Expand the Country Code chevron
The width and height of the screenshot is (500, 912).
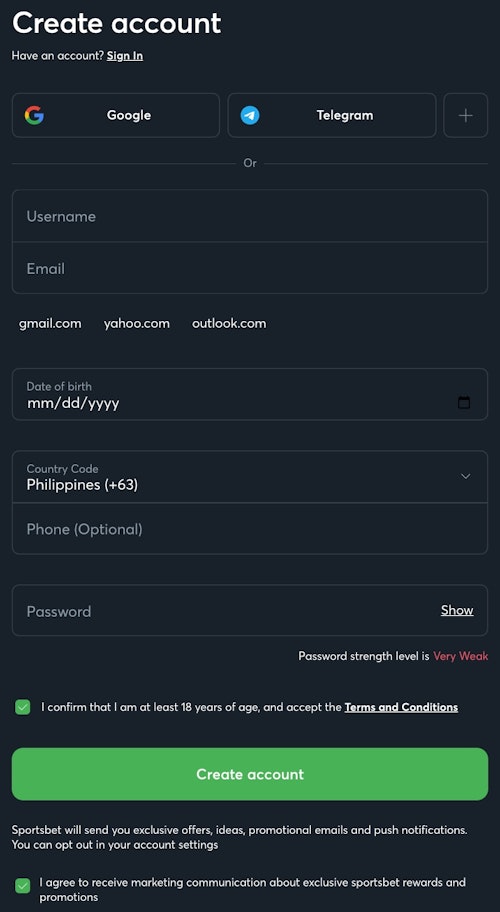[x=465, y=476]
